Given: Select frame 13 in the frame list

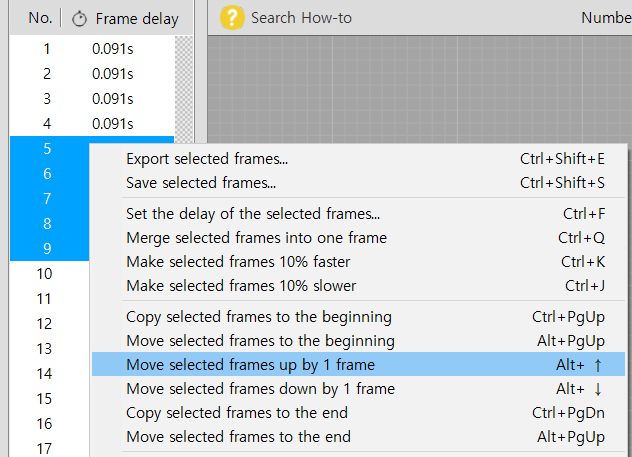Looking at the screenshot, I should pos(44,349).
